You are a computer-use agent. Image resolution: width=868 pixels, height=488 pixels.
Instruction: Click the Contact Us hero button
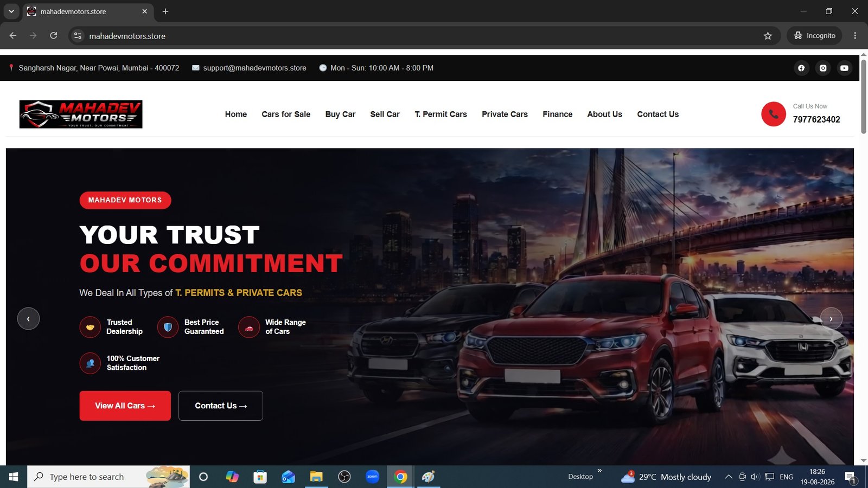pyautogui.click(x=221, y=406)
